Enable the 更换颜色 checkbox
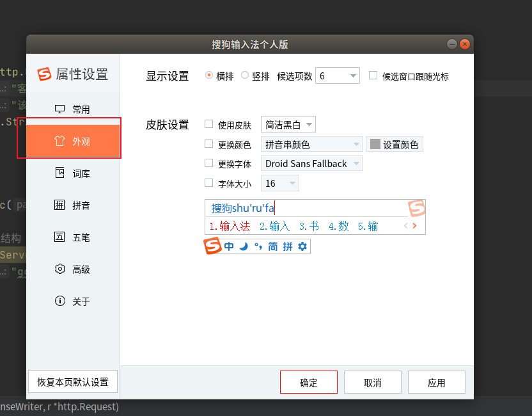The width and height of the screenshot is (532, 416). point(208,143)
